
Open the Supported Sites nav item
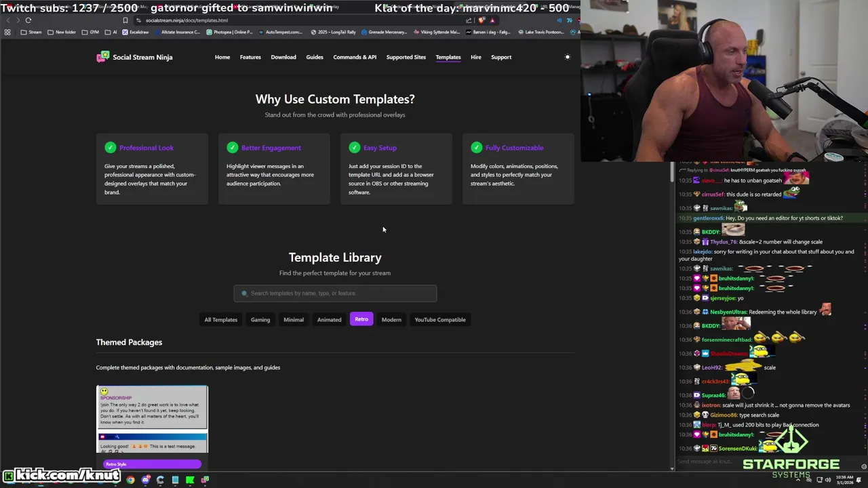[x=406, y=57]
